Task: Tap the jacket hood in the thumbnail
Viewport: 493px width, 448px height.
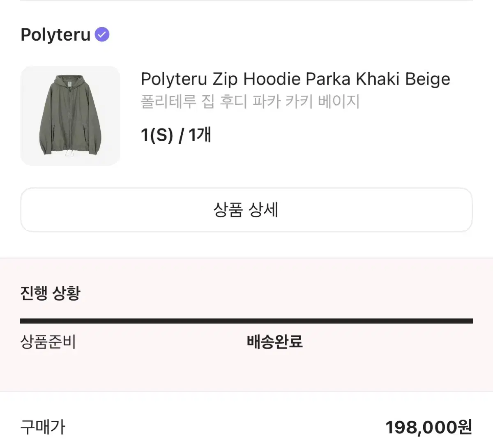Action: pos(69,81)
